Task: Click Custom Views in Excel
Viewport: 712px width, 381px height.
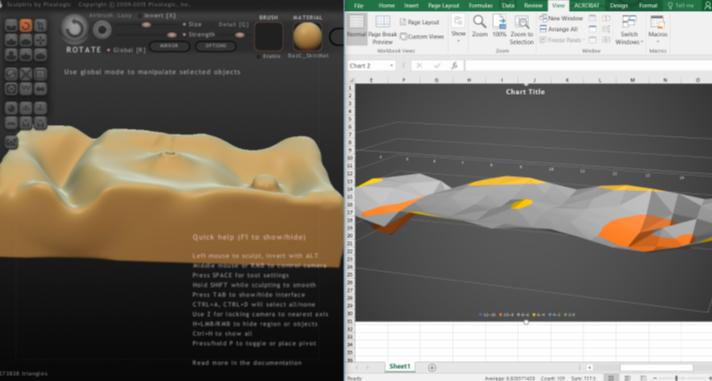Action: 422,36
